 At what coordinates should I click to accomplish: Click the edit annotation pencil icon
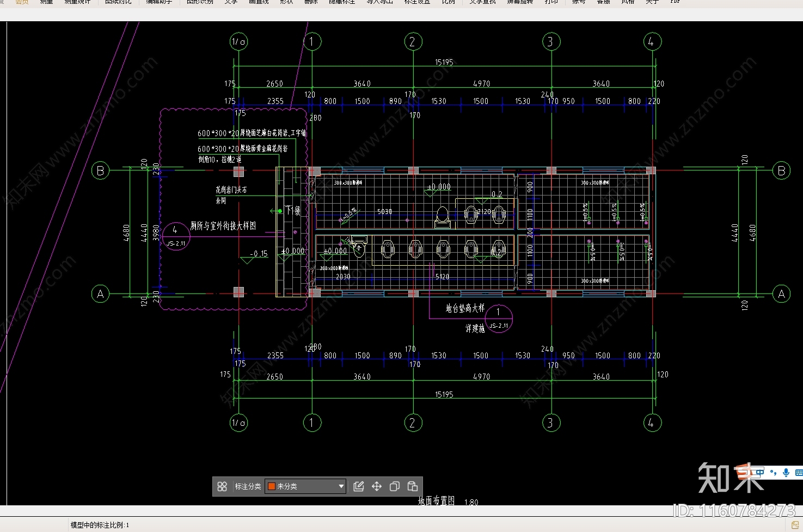coord(358,486)
